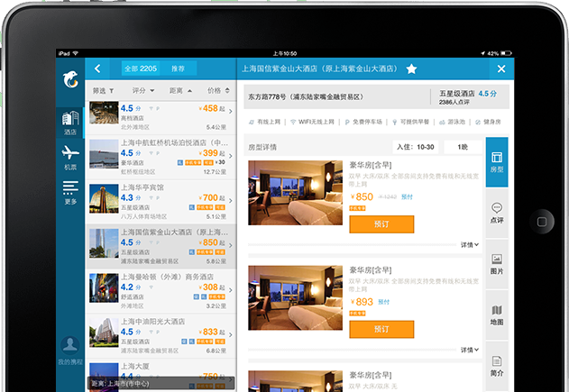Switch to the 推荐 tab
The height and width of the screenshot is (392, 569).
179,68
